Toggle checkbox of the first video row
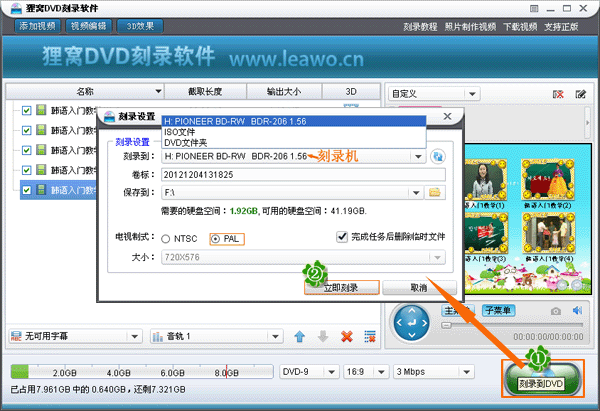Viewport: 600px width, 411px height. [26, 111]
